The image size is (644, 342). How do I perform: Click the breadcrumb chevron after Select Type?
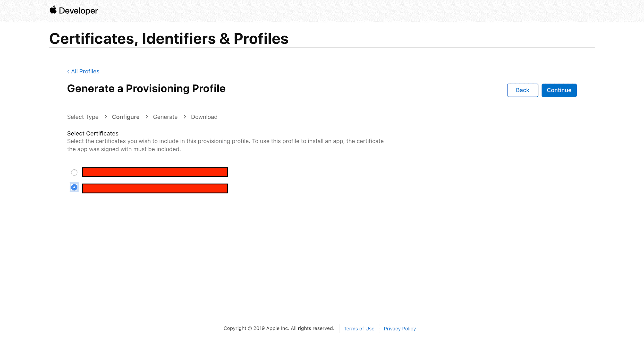[106, 117]
